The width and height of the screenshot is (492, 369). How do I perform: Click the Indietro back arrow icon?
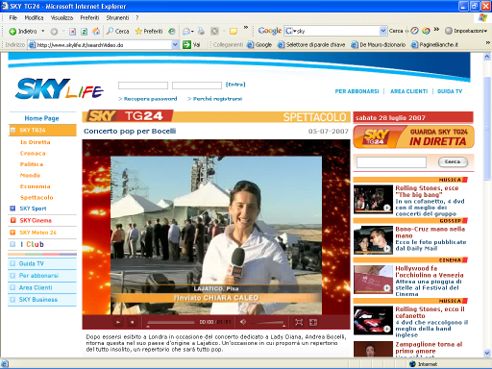pos(13,31)
